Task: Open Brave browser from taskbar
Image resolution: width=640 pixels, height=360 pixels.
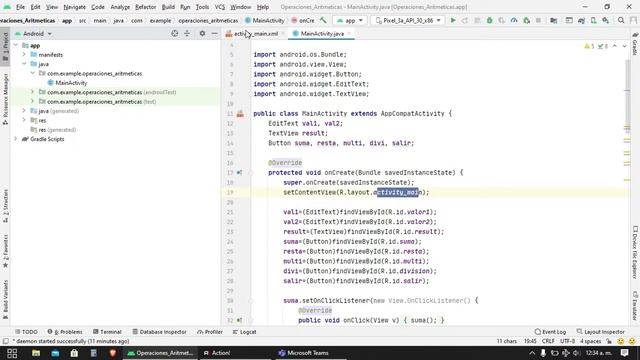Action: pos(112,353)
